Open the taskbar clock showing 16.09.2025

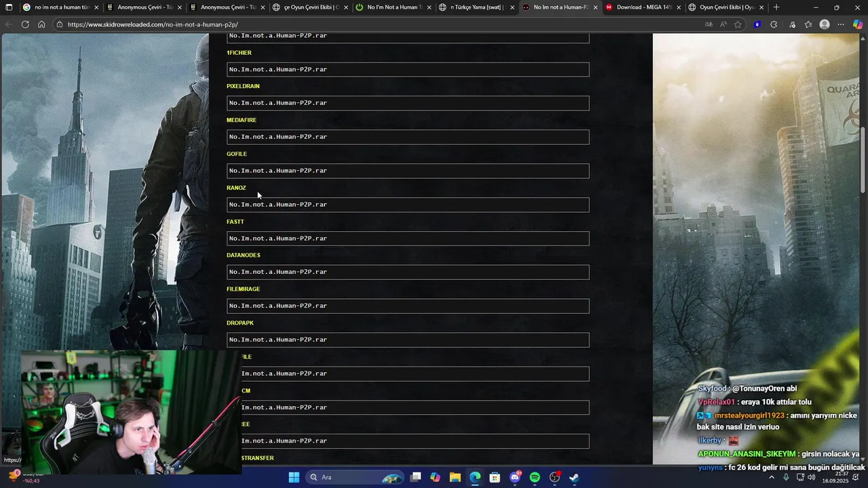835,477
